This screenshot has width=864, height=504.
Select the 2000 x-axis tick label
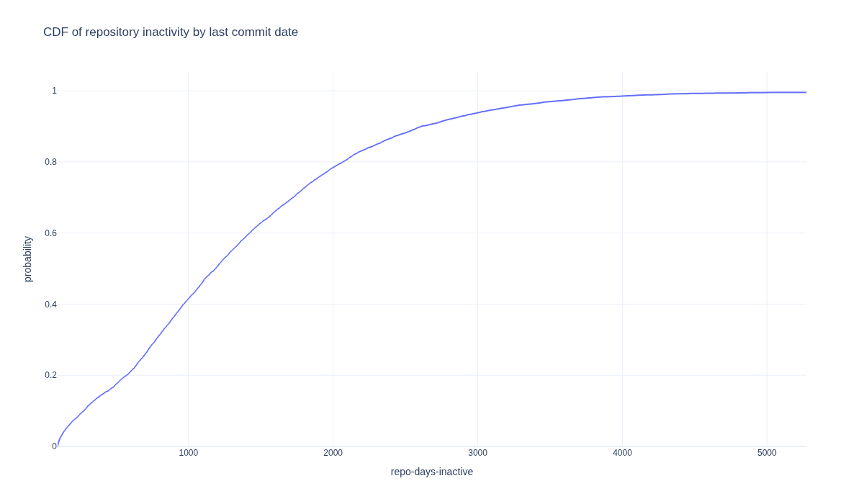pos(333,453)
